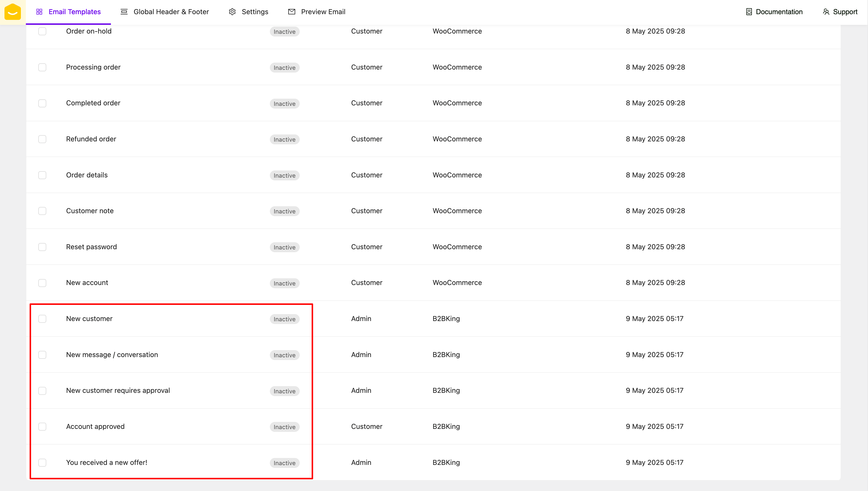Click the Documentation page icon
868x491 pixels.
click(x=749, y=12)
